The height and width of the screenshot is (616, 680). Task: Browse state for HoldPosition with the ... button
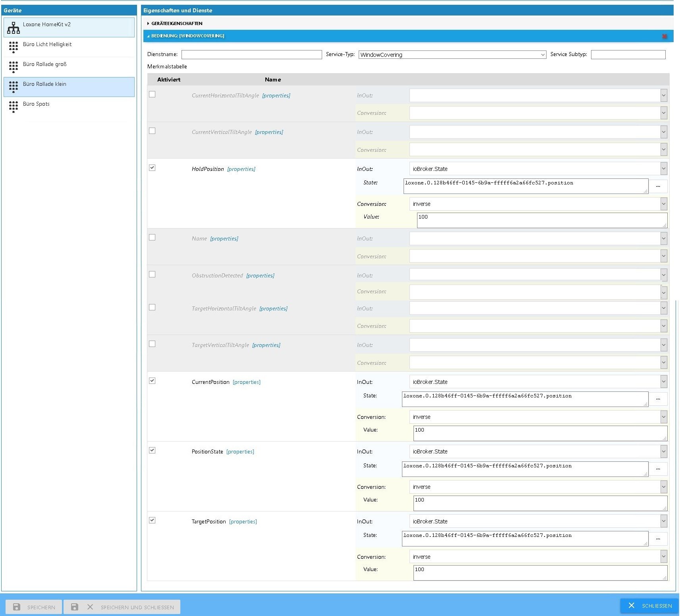pos(658,186)
